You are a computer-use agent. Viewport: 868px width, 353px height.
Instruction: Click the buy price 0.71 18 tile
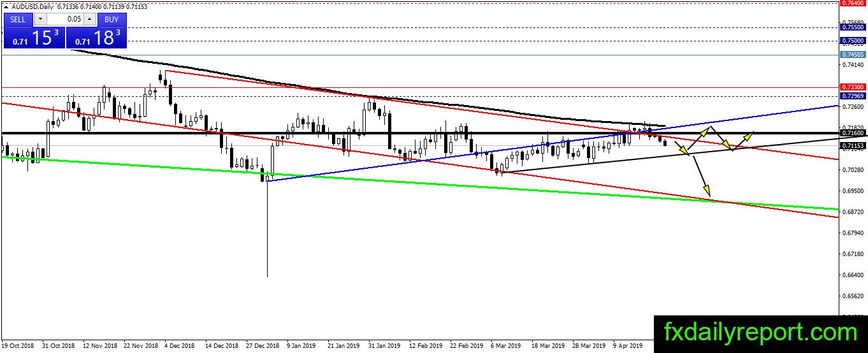coord(97,38)
